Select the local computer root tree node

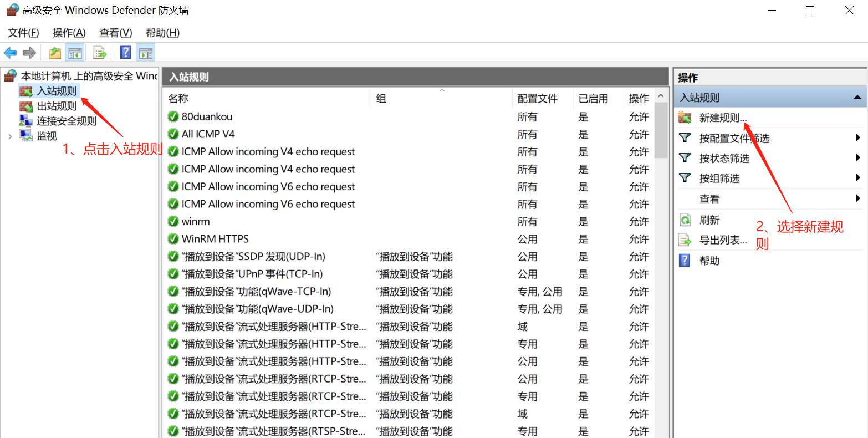[89, 75]
